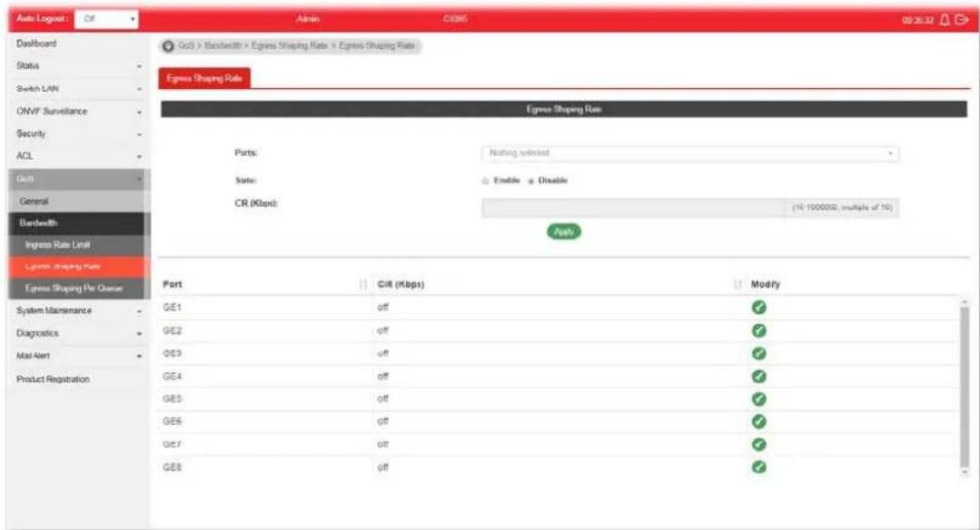The width and height of the screenshot is (980, 530).
Task: Select the highlighted Egress Shaping Rate sidebar item
Action: coord(78,267)
